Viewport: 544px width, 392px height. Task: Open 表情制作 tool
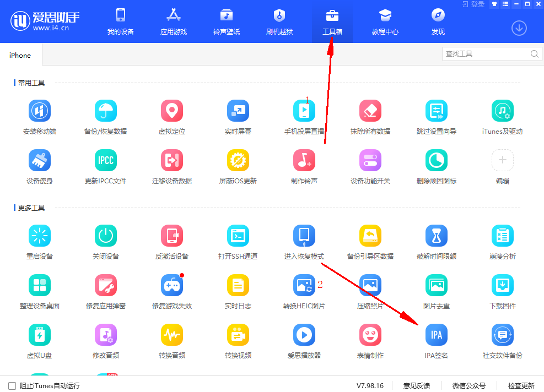(370, 335)
